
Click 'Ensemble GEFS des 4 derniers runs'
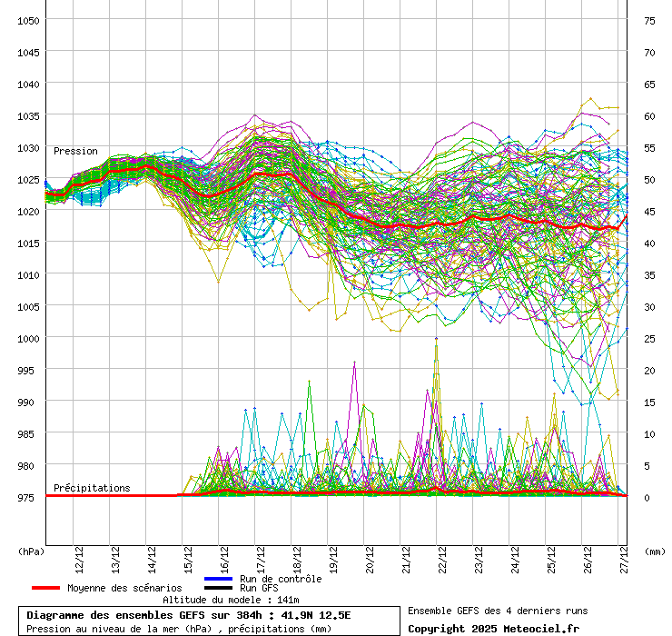498,611
